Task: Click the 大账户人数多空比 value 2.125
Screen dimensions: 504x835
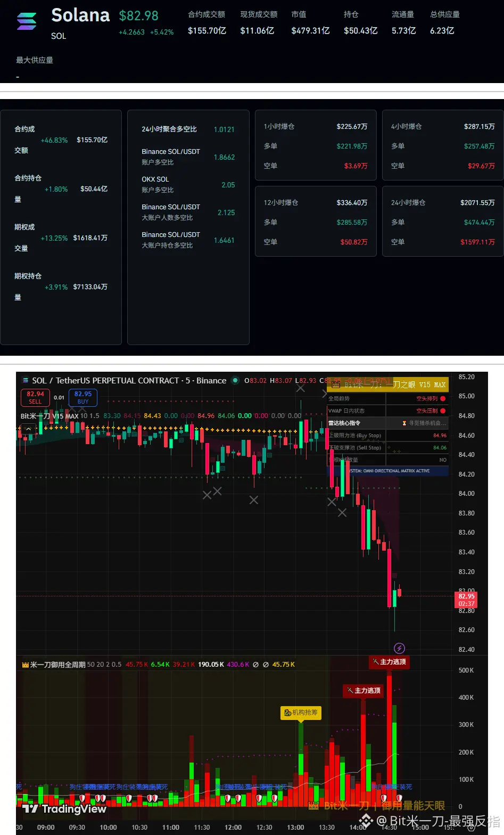Action: point(226,212)
